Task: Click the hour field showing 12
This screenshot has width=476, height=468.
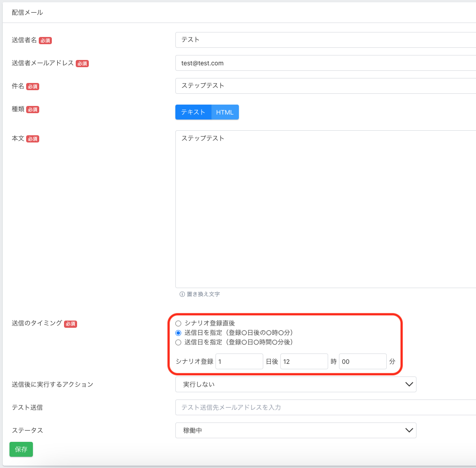Action: pos(304,362)
